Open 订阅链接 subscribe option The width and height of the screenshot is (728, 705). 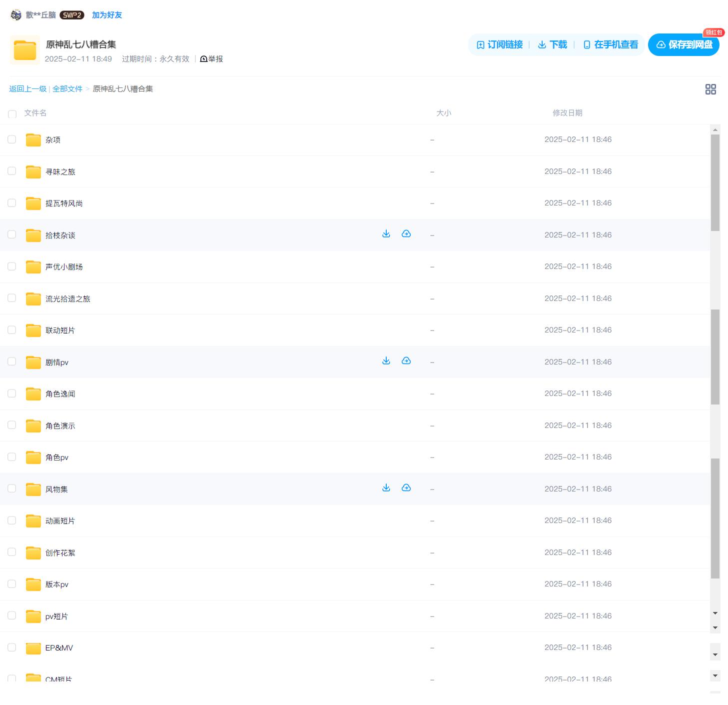pyautogui.click(x=499, y=45)
